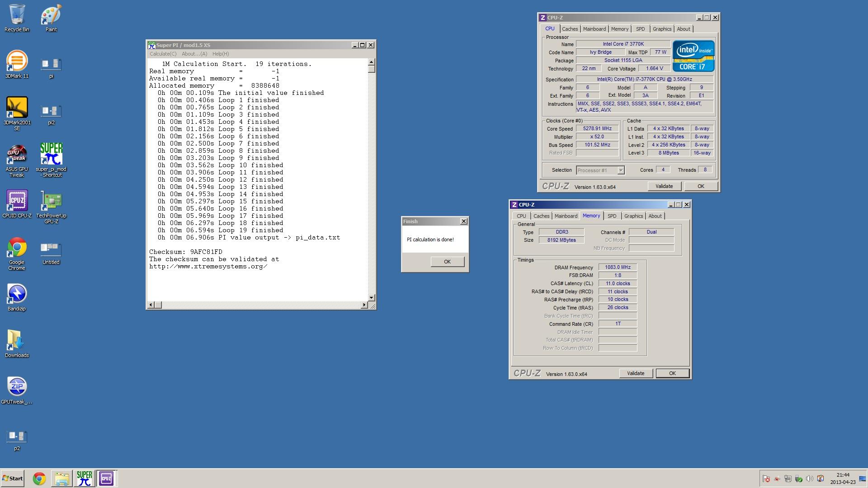The image size is (868, 488).
Task: Click the Super PI horizontal scrollbar left arrow
Action: [151, 305]
